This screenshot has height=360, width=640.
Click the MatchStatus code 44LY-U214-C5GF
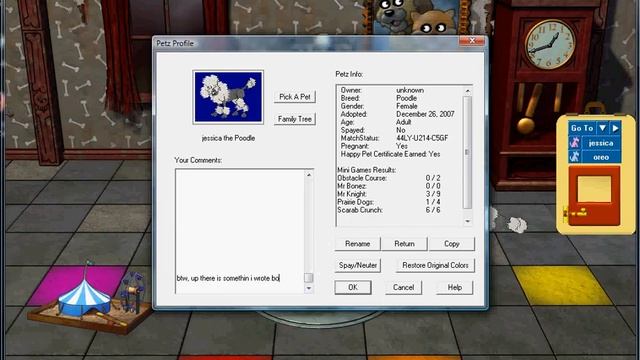pyautogui.click(x=422, y=138)
